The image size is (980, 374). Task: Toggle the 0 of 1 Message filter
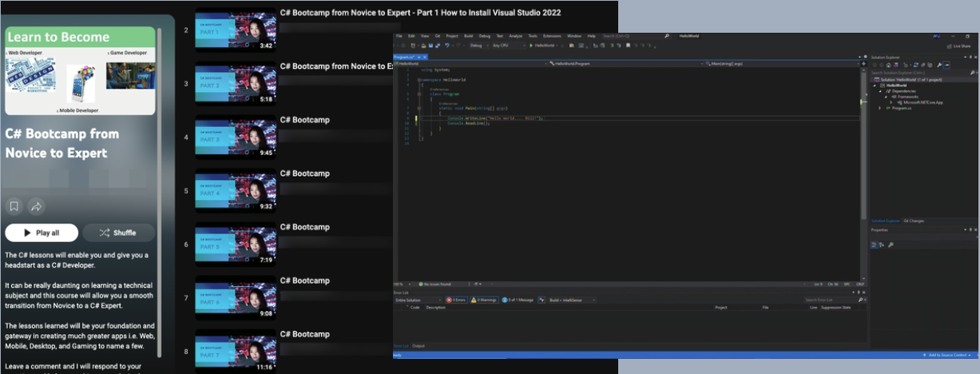pyautogui.click(x=518, y=300)
